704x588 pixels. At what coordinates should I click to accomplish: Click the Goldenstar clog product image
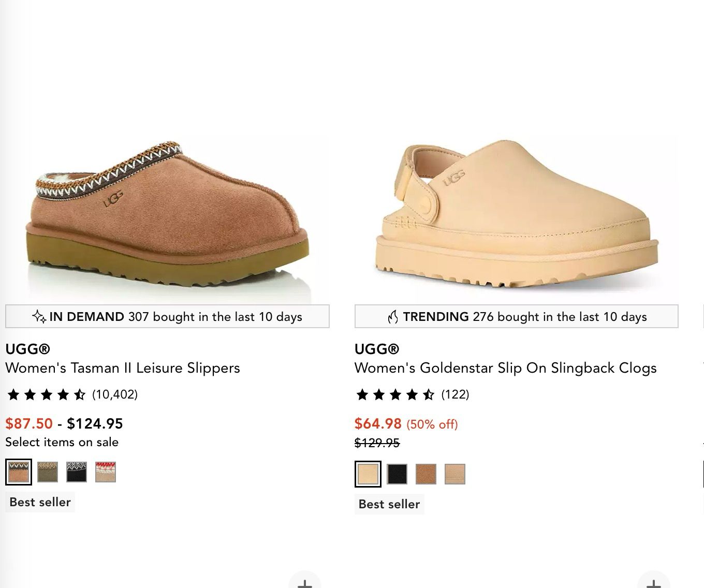[x=516, y=217]
